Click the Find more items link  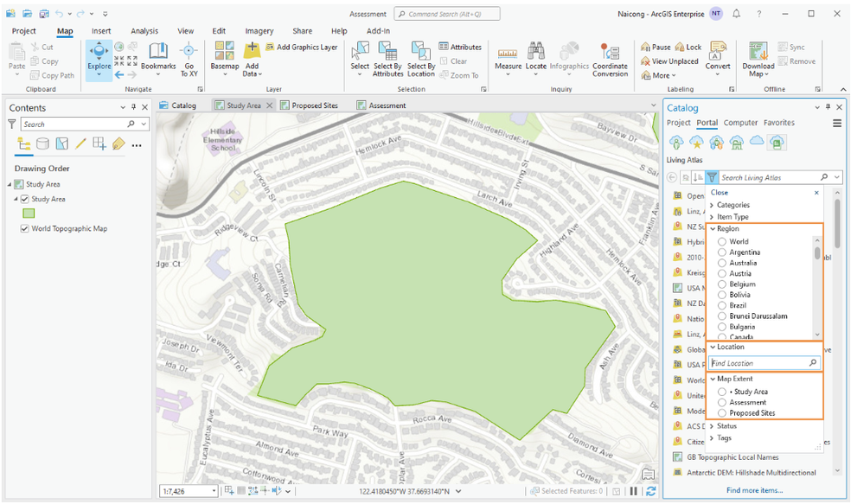(x=754, y=490)
